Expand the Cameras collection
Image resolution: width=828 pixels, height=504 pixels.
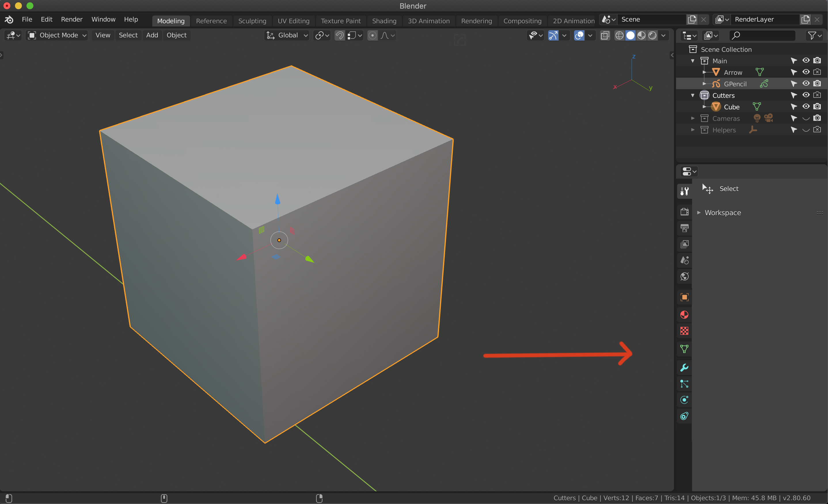pyautogui.click(x=693, y=118)
